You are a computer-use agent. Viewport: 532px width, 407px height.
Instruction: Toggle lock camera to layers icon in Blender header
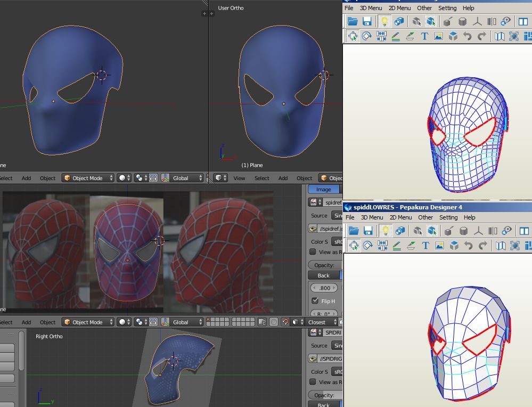click(262, 322)
